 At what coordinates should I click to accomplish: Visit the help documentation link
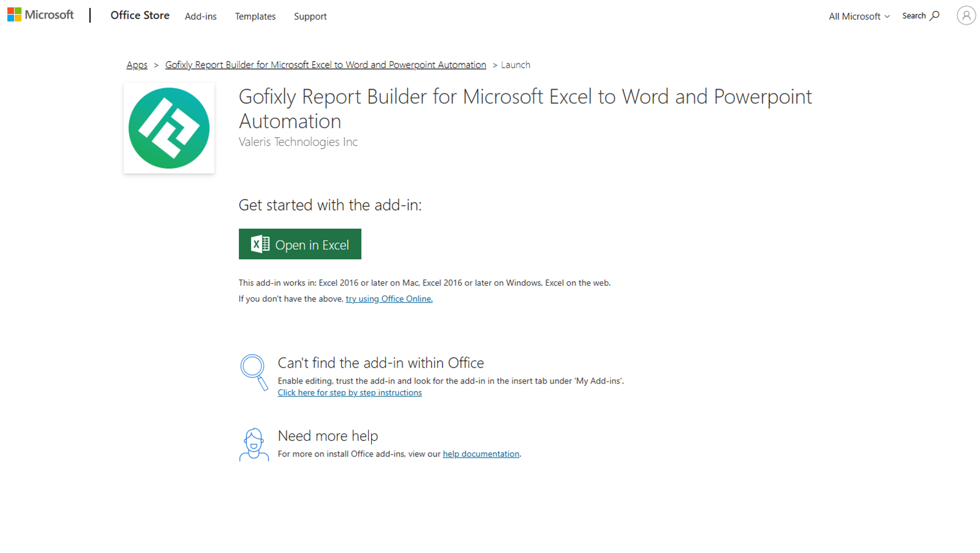point(481,454)
